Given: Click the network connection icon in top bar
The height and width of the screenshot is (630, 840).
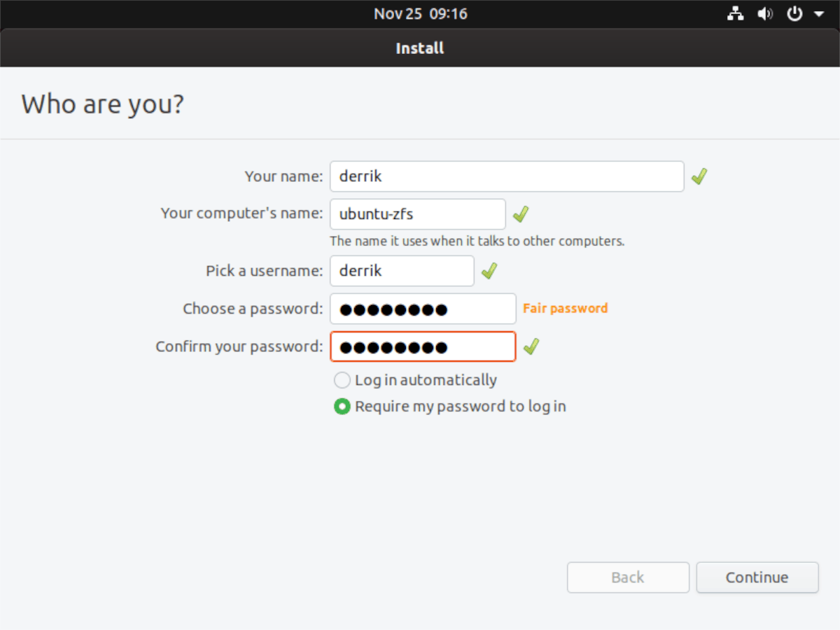Looking at the screenshot, I should click(x=736, y=14).
